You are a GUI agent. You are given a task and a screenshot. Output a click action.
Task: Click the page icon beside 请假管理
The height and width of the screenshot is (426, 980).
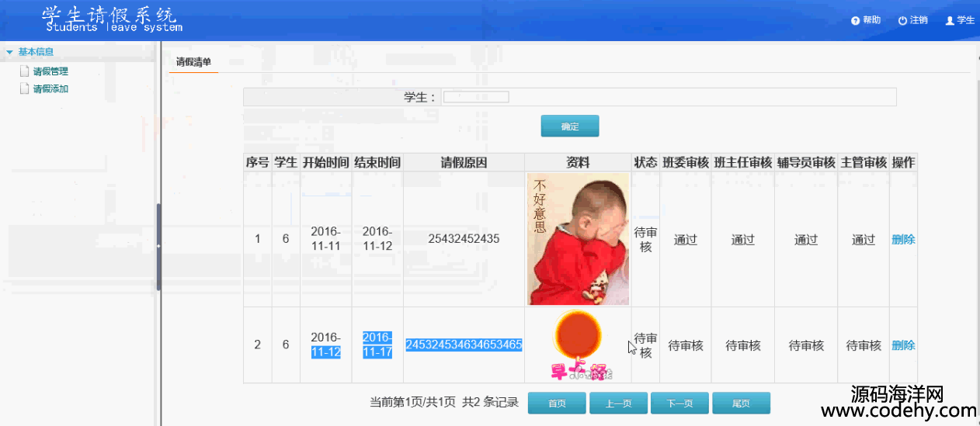click(24, 71)
